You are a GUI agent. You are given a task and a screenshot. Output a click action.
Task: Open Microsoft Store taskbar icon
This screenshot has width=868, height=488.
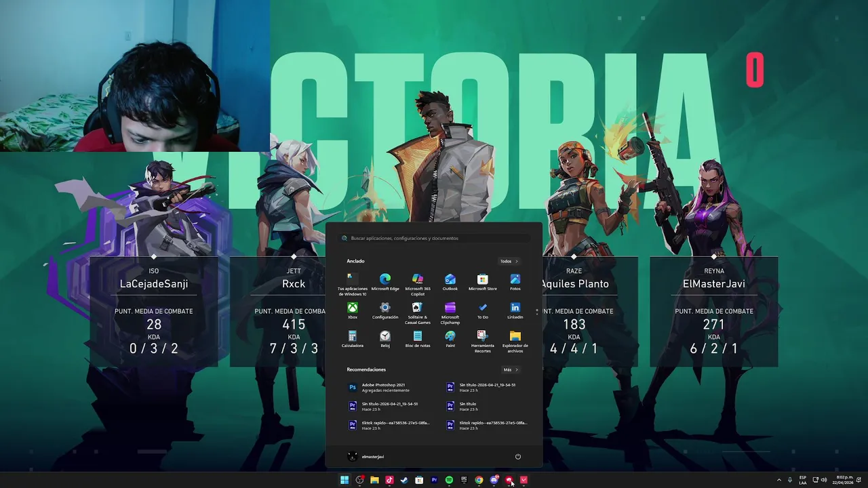pyautogui.click(x=419, y=480)
